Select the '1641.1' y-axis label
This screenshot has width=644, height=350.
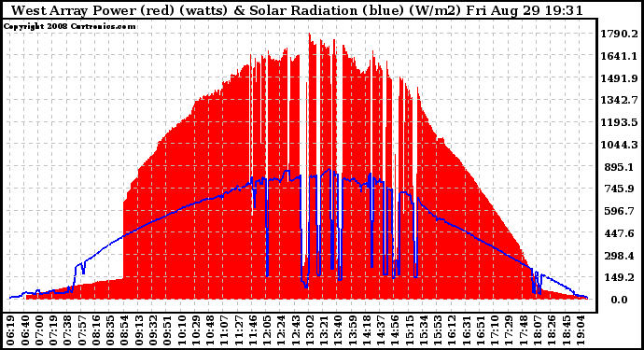pyautogui.click(x=620, y=56)
